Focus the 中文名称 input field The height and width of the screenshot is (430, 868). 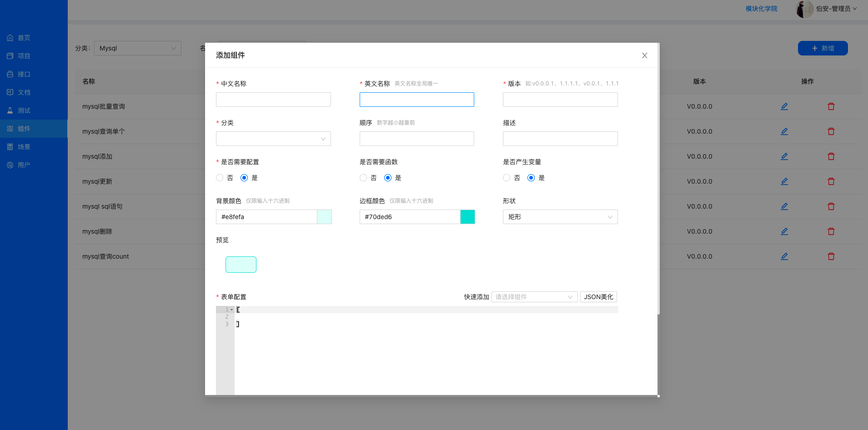(273, 100)
